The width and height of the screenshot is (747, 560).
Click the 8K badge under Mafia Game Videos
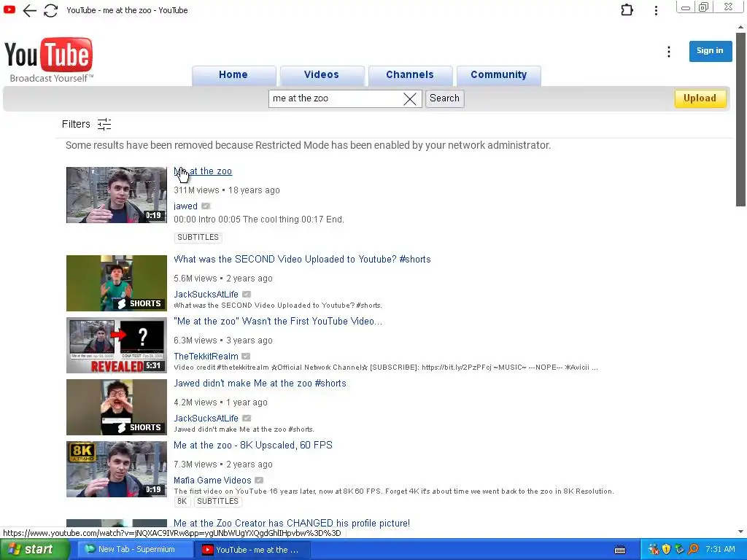182,502
